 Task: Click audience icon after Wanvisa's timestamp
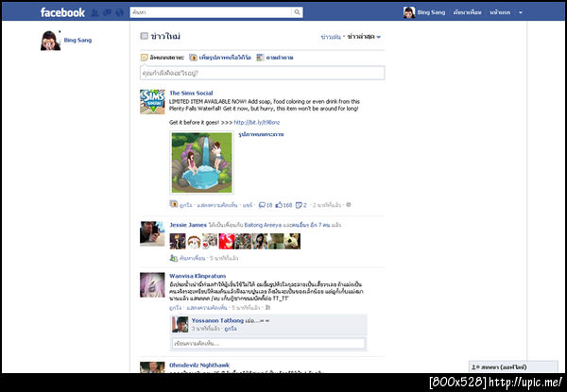coord(267,308)
